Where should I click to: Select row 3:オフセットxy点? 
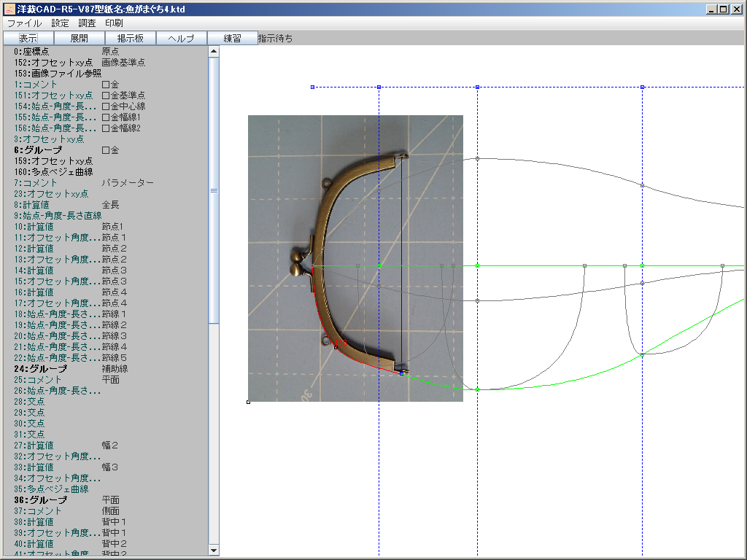49,139
